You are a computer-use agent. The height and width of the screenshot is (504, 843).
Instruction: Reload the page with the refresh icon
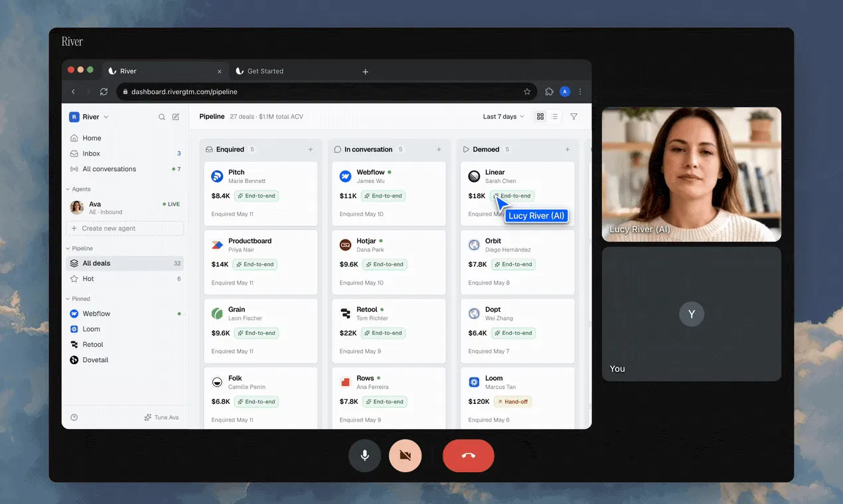(x=104, y=92)
